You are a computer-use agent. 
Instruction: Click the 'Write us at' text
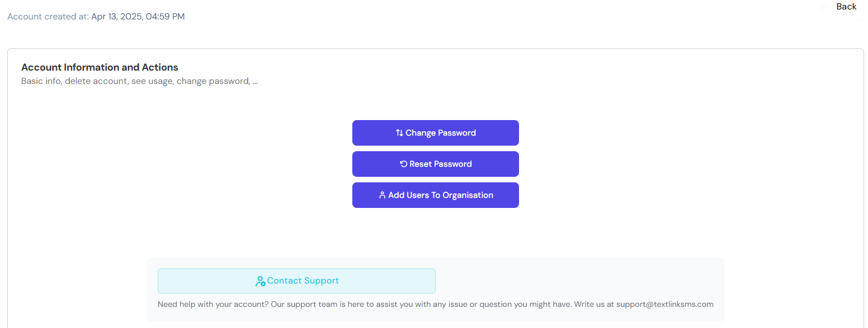point(595,304)
